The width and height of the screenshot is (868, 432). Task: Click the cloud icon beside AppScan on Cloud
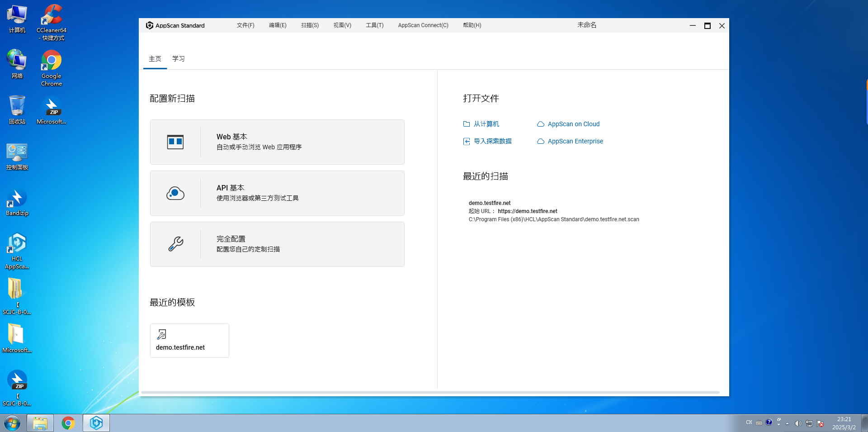pyautogui.click(x=541, y=124)
